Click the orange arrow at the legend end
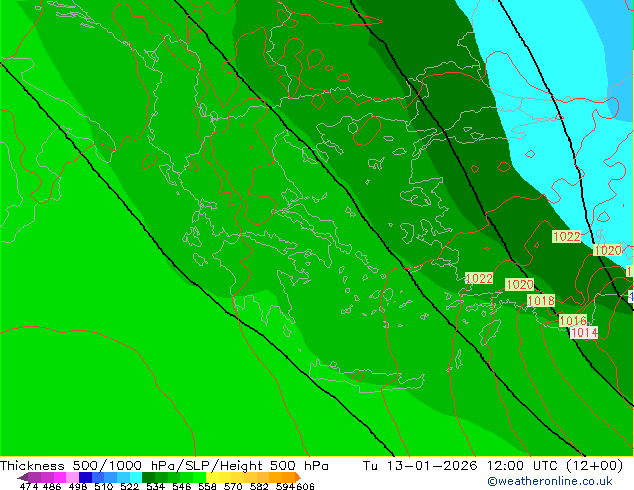Viewport: 634px width, 490px height. pos(298,477)
